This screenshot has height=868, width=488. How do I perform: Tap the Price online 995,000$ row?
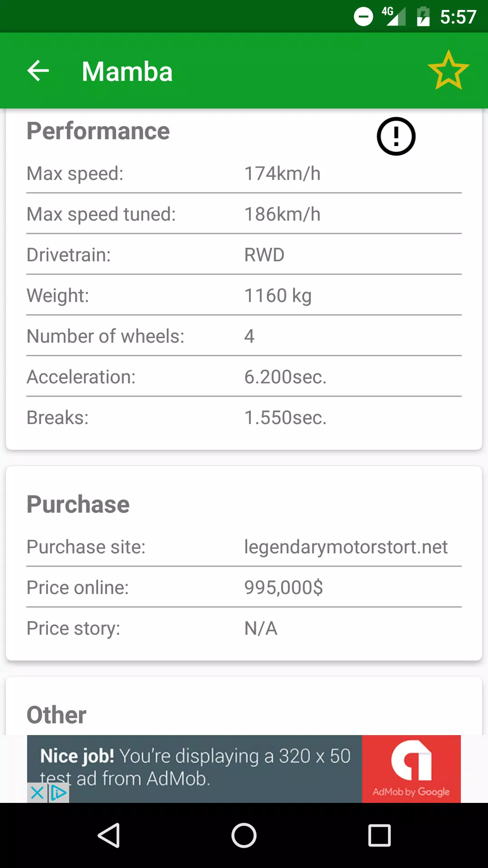pos(244,587)
